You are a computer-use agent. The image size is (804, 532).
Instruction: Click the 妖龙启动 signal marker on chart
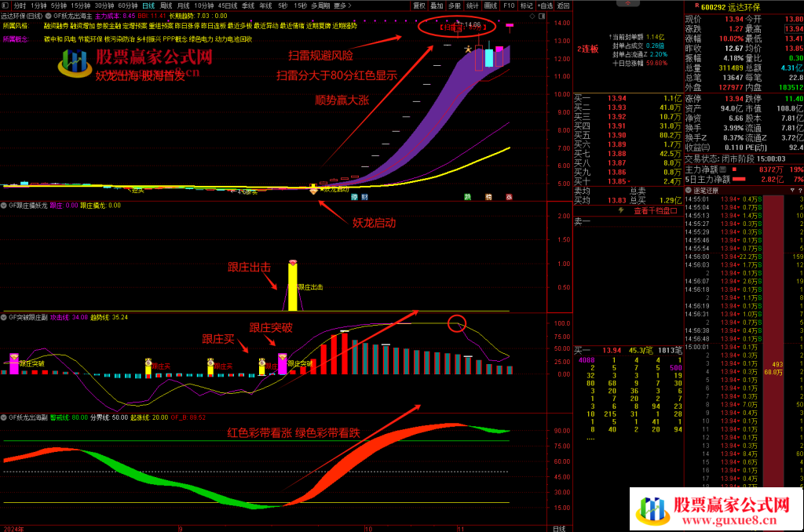point(314,191)
